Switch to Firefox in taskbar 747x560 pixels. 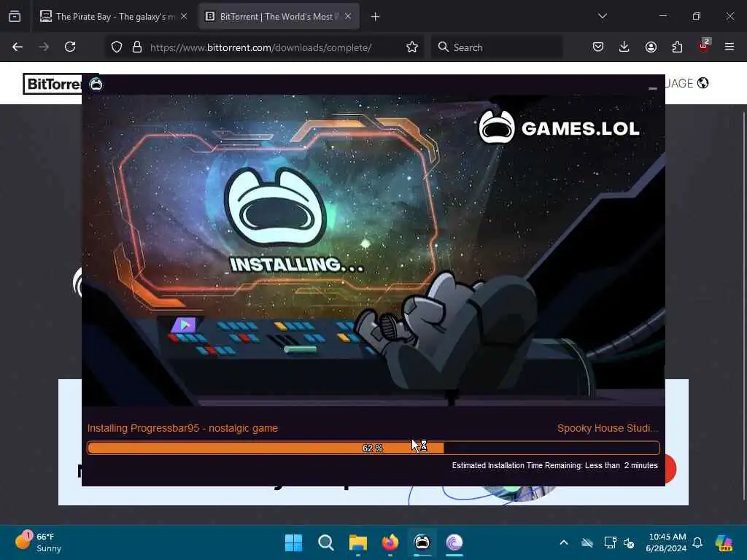[390, 542]
